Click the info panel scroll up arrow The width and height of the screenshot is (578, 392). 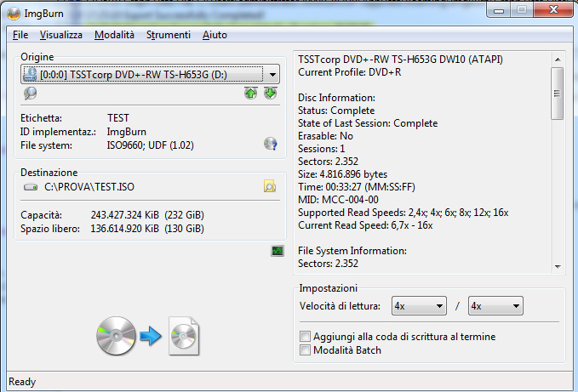point(558,60)
